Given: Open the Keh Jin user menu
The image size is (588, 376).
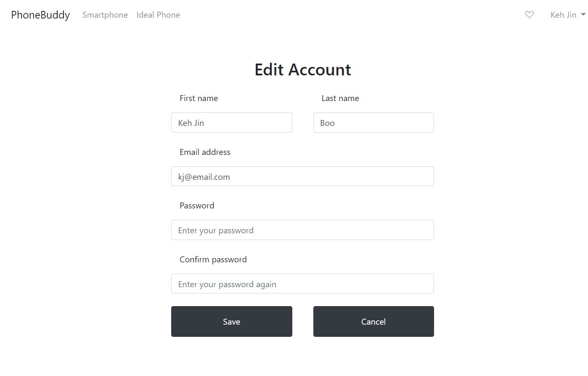Looking at the screenshot, I should [568, 15].
